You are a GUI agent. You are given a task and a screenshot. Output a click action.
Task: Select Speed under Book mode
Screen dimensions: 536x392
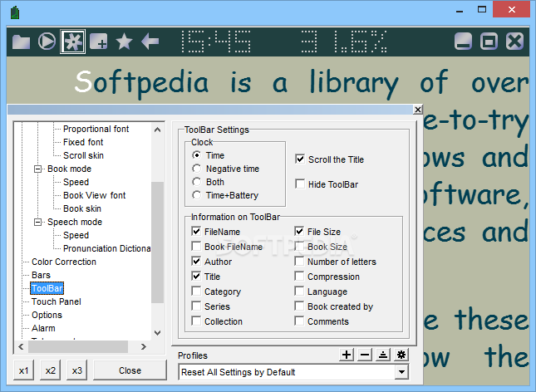[76, 182]
